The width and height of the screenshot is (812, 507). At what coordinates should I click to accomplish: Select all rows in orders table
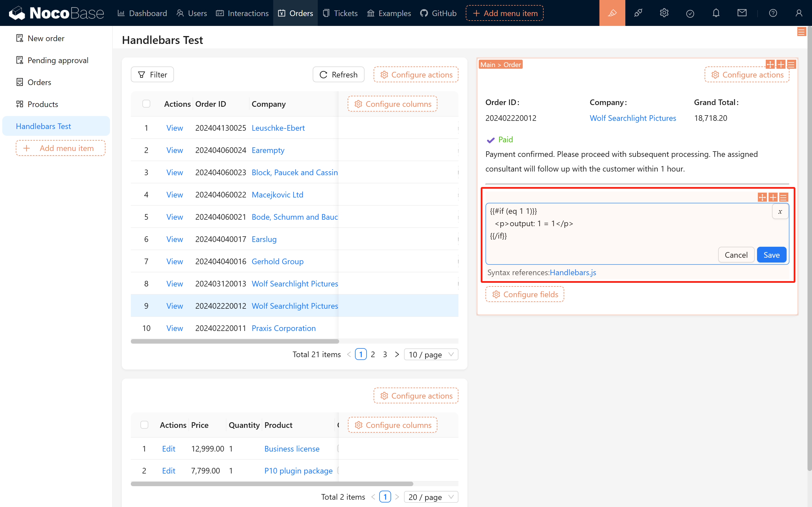coord(146,104)
